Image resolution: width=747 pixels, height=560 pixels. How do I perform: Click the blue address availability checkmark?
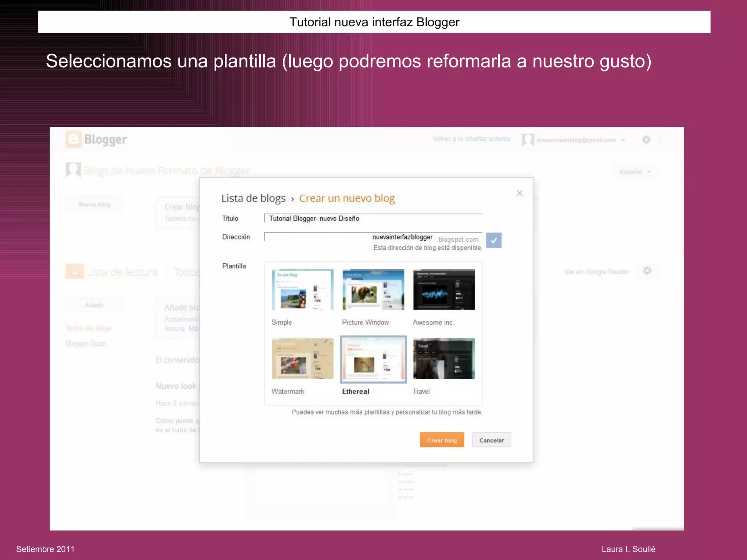coord(494,240)
